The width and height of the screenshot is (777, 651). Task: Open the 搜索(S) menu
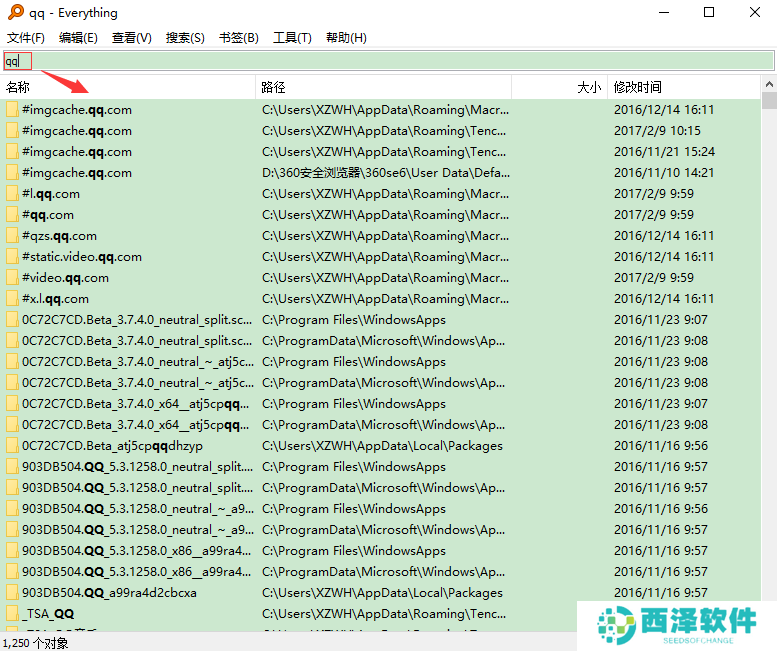coord(185,38)
